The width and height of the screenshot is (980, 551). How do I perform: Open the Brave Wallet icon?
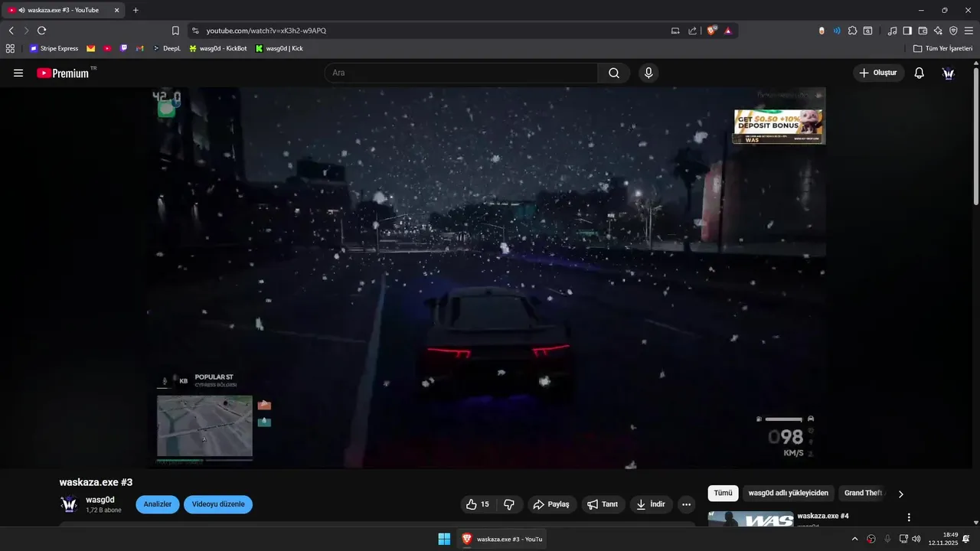[923, 31]
